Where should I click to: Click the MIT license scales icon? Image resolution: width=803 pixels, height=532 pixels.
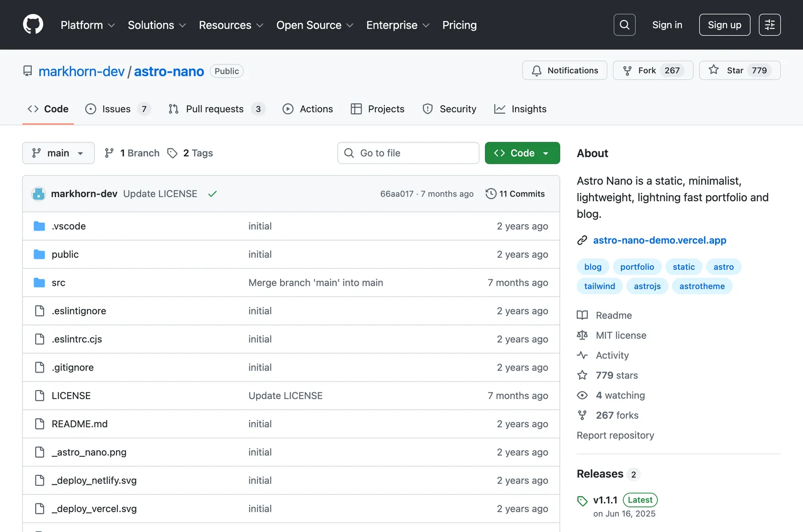click(x=582, y=335)
